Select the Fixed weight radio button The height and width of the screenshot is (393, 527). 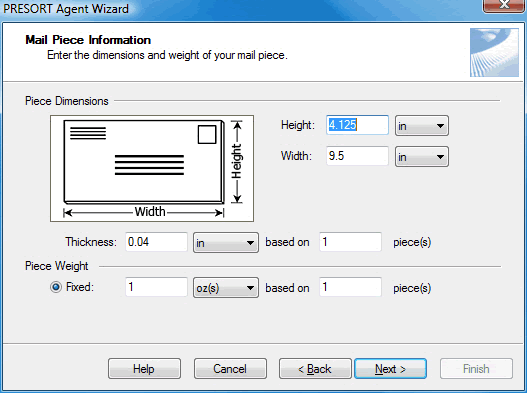click(56, 287)
